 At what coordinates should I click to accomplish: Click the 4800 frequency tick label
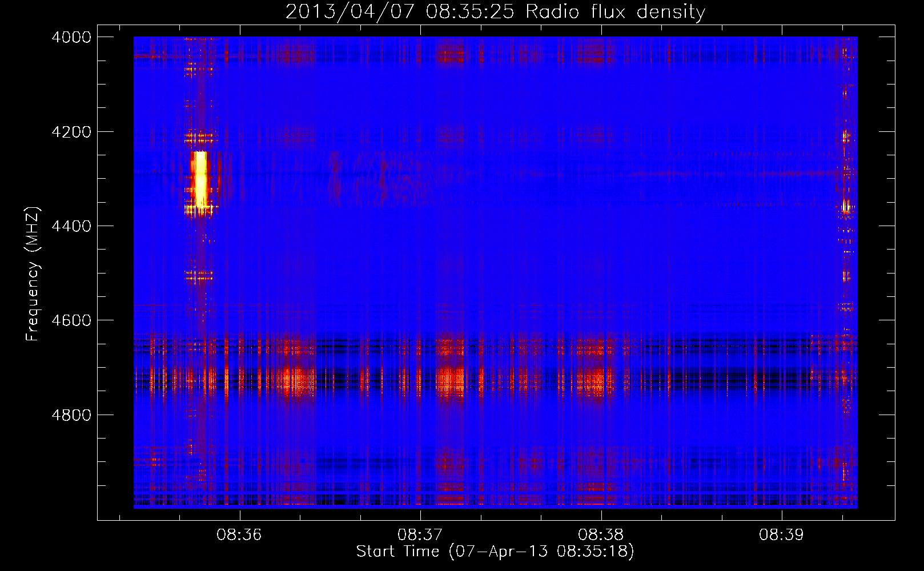[71, 415]
